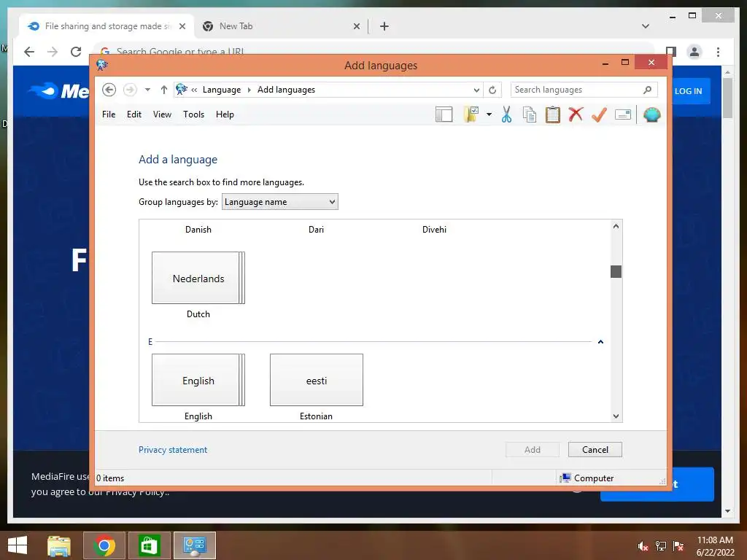Click the Action Center flag icon
747x560 pixels.
678,546
